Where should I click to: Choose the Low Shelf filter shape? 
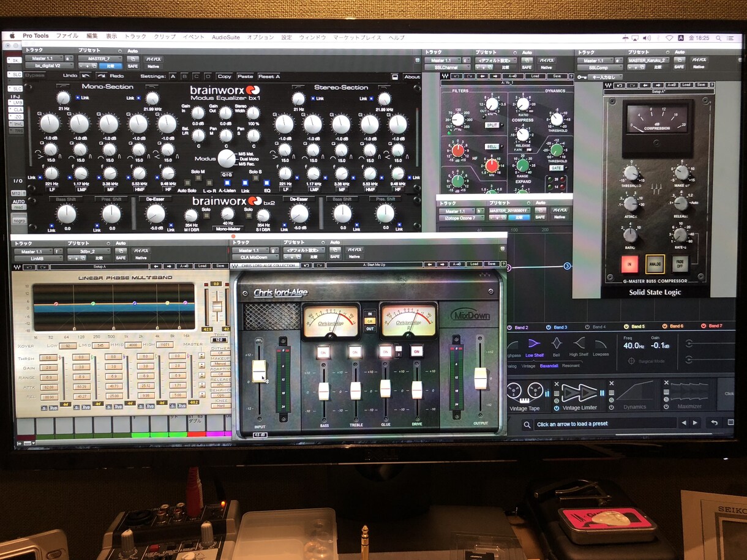pos(534,346)
